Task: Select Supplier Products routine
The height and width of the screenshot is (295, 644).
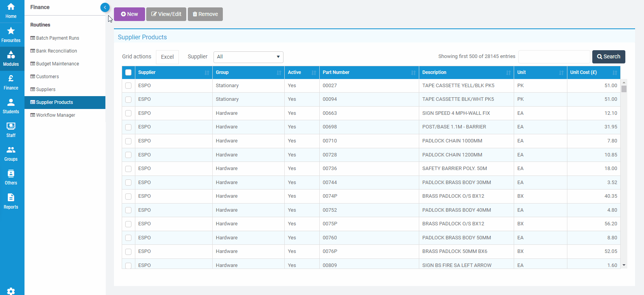Action: 65,102
